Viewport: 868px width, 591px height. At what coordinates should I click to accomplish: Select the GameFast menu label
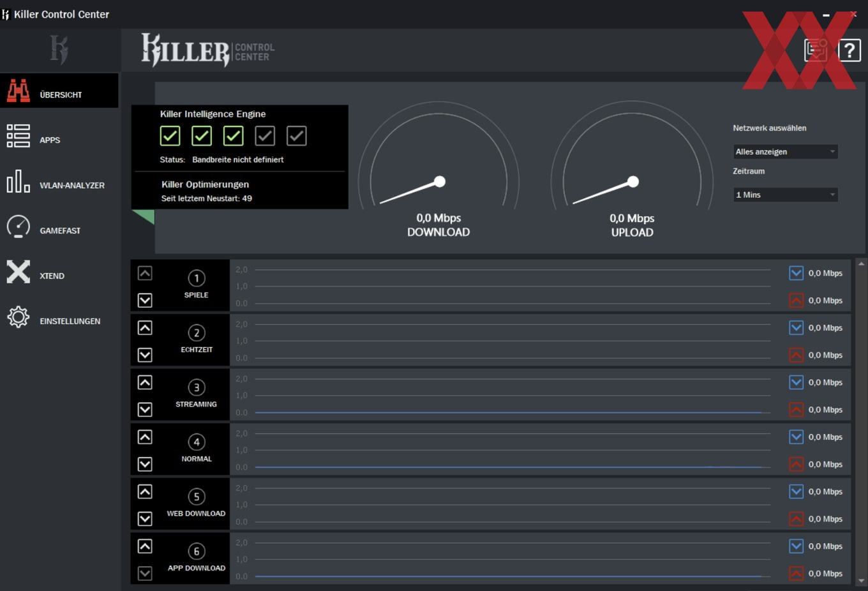(x=60, y=230)
